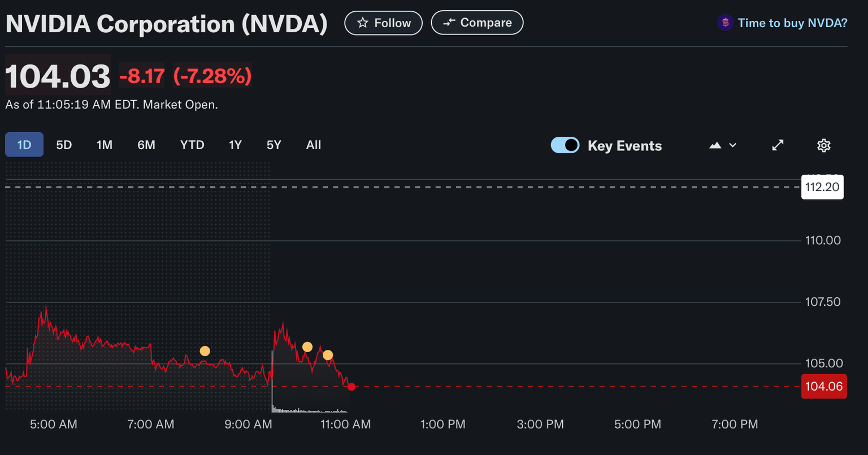Toggle the Key Events switch off
The height and width of the screenshot is (455, 868).
point(565,145)
